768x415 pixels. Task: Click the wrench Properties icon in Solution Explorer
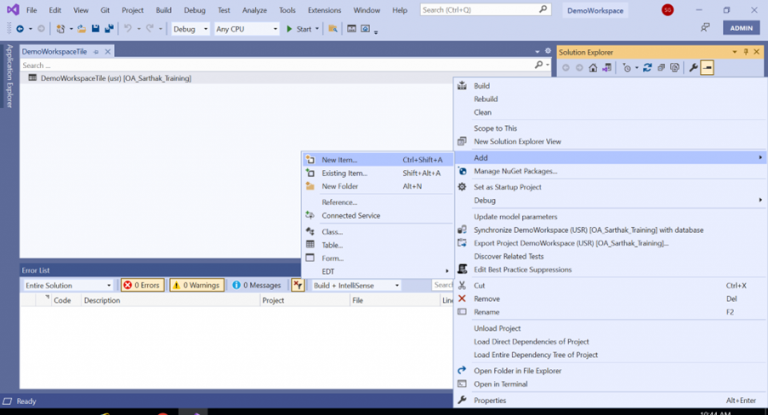click(693, 68)
